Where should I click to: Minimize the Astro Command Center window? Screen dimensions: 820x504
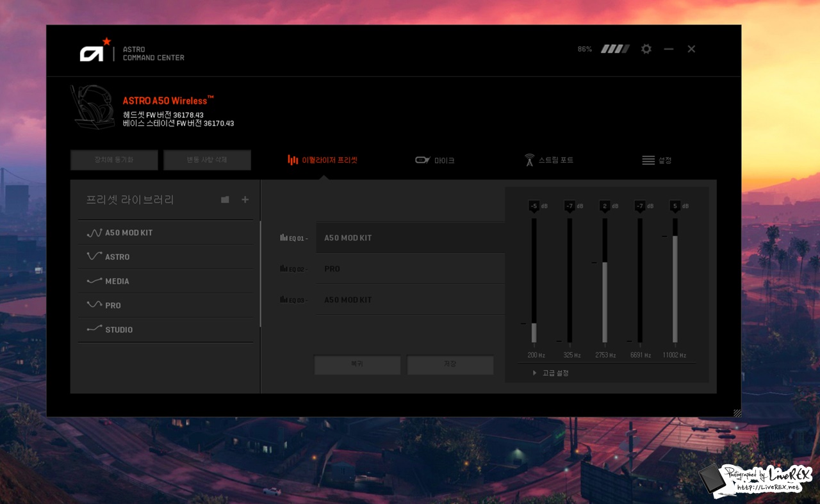(669, 49)
